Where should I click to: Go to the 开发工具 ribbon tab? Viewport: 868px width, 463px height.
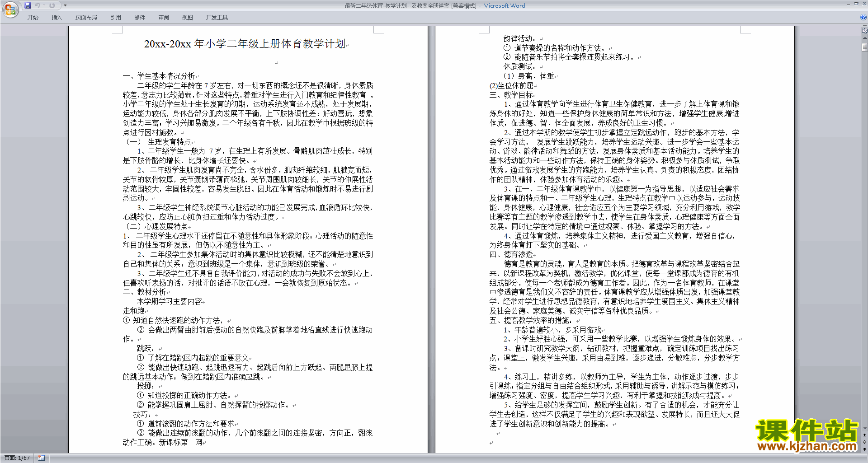pos(217,17)
